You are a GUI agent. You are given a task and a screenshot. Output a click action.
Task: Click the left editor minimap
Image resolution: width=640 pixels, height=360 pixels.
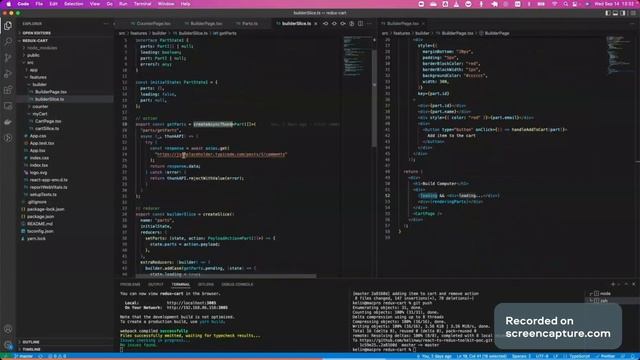point(357,57)
